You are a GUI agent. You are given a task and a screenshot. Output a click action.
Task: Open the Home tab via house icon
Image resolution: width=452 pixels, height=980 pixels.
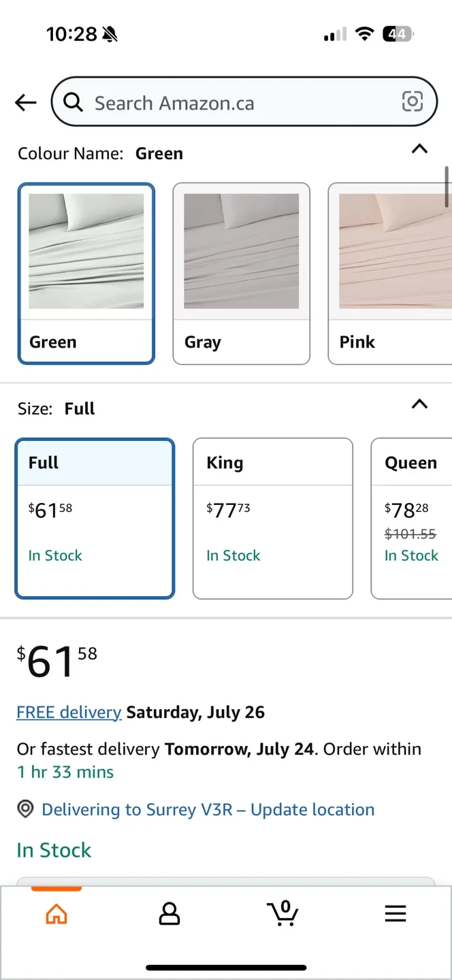tap(56, 914)
